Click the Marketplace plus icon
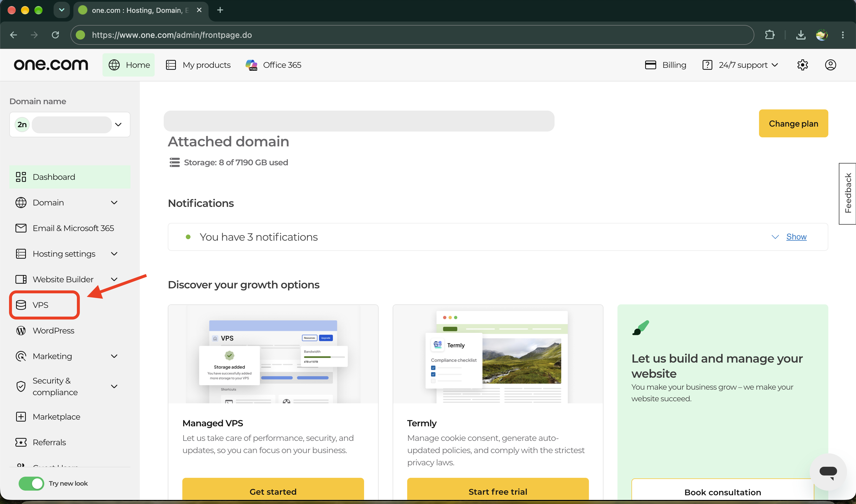The image size is (856, 504). tap(21, 417)
